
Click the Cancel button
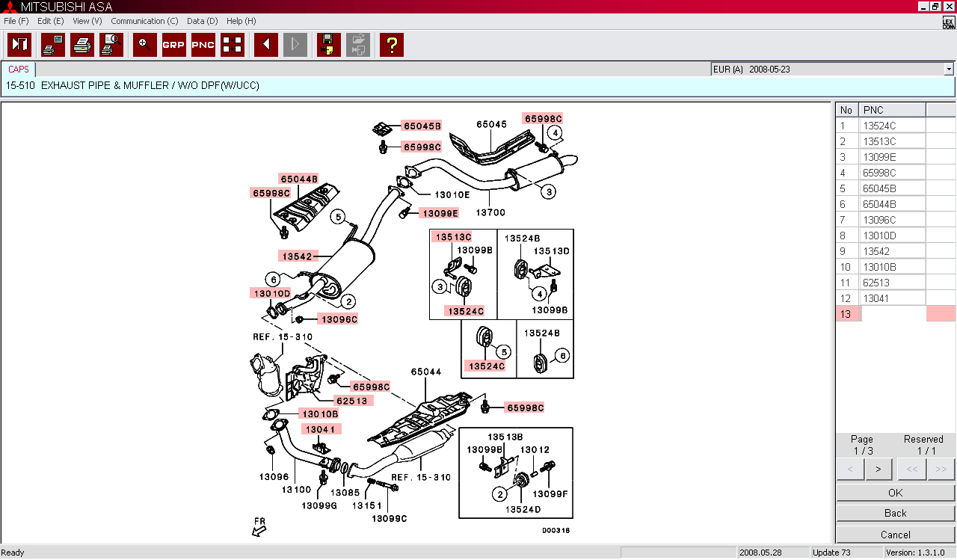point(895,535)
